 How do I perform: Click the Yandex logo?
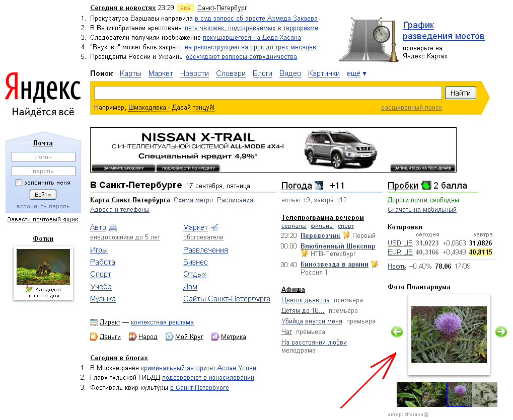pos(43,89)
